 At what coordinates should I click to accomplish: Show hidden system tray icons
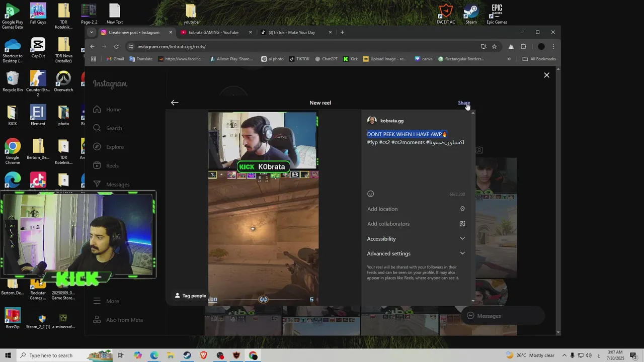564,355
